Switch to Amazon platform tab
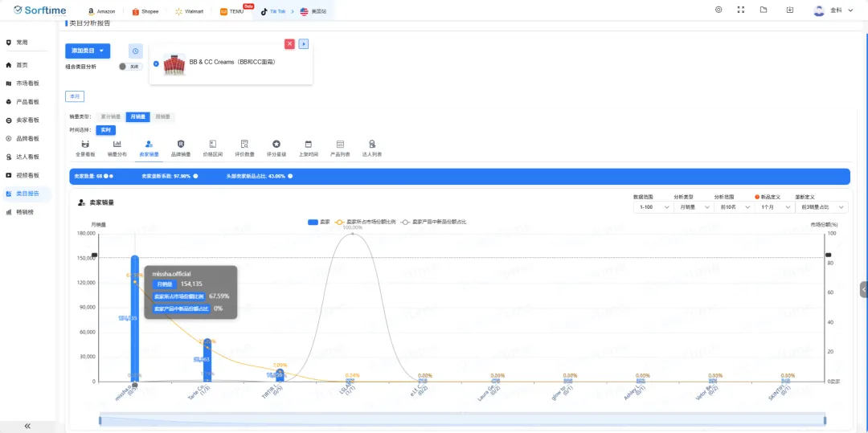Viewport: 868px width, 433px height. coord(103,12)
